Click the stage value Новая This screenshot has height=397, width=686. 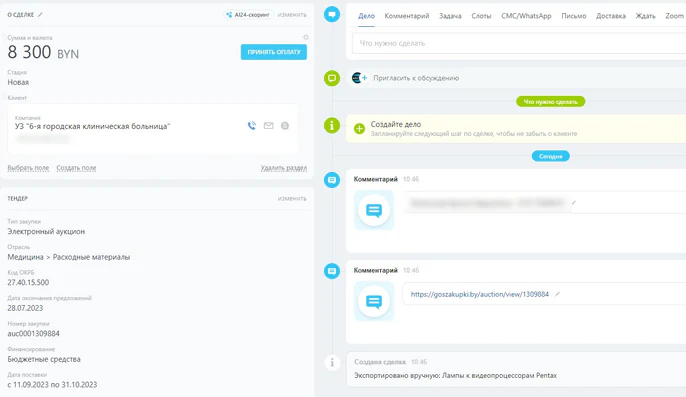(18, 82)
